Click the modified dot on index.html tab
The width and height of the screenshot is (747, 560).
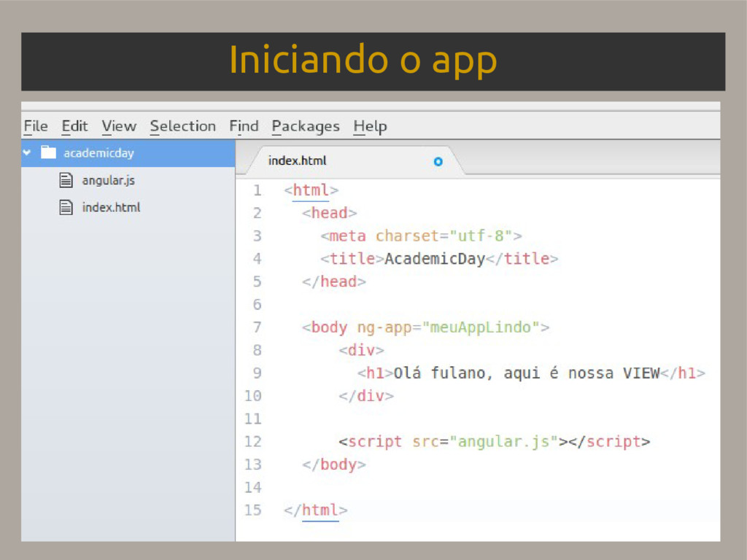pos(438,161)
